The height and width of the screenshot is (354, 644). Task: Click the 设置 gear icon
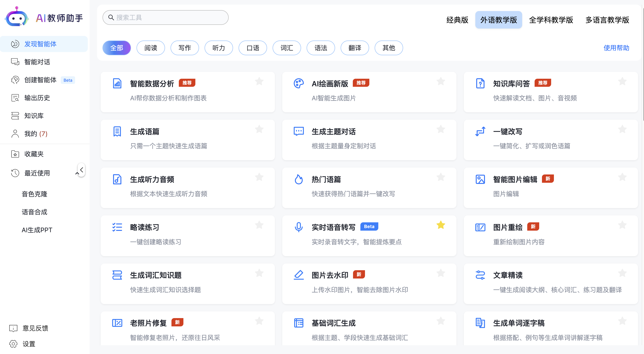[13, 344]
